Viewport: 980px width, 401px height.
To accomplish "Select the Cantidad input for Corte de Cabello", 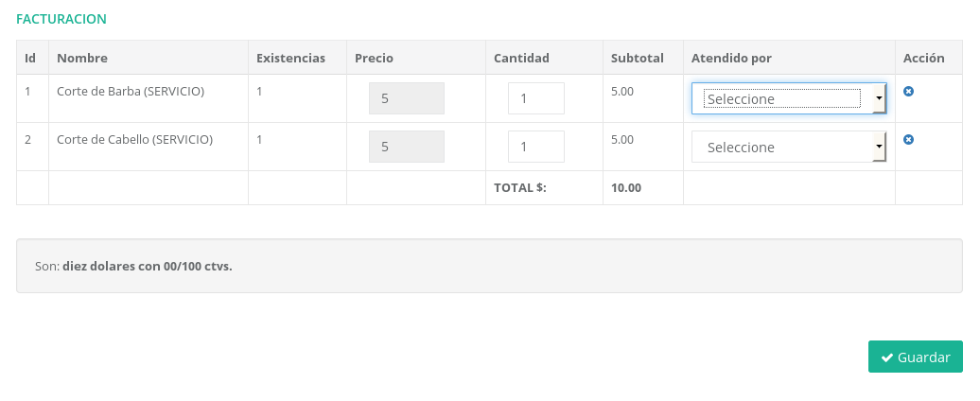I will click(535, 147).
